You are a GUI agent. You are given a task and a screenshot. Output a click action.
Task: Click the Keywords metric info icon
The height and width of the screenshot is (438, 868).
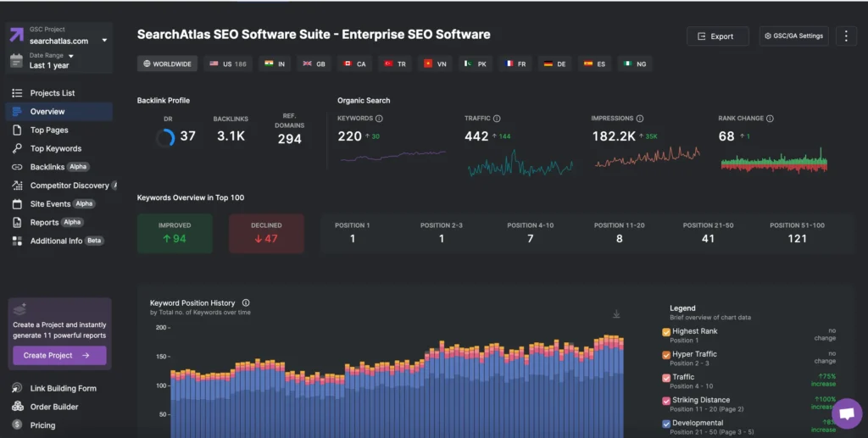[x=379, y=119]
